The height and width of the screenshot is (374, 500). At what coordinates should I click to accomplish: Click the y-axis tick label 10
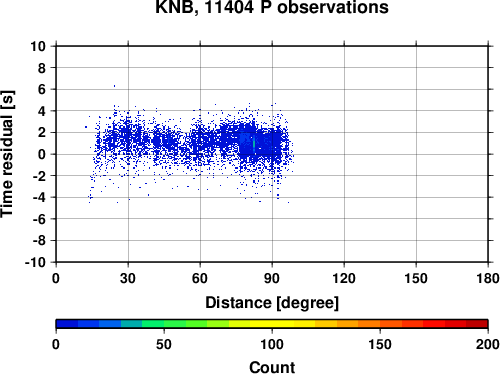click(38, 46)
